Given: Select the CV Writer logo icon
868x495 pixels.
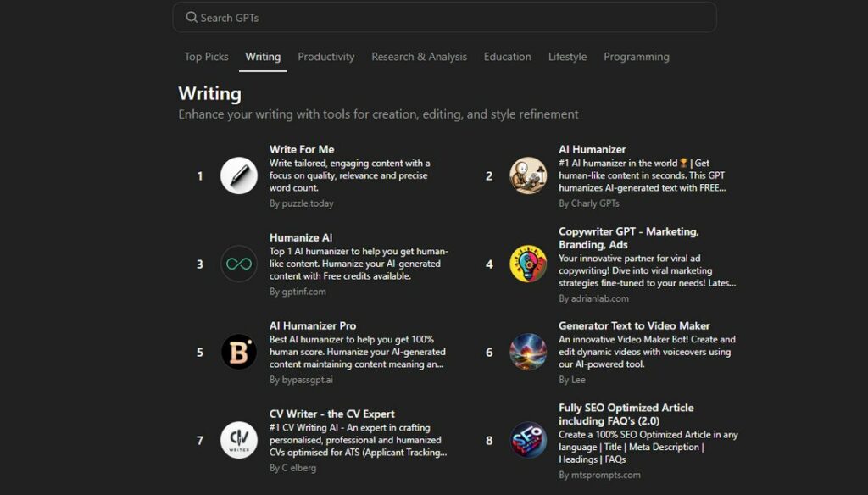Looking at the screenshot, I should (x=239, y=440).
